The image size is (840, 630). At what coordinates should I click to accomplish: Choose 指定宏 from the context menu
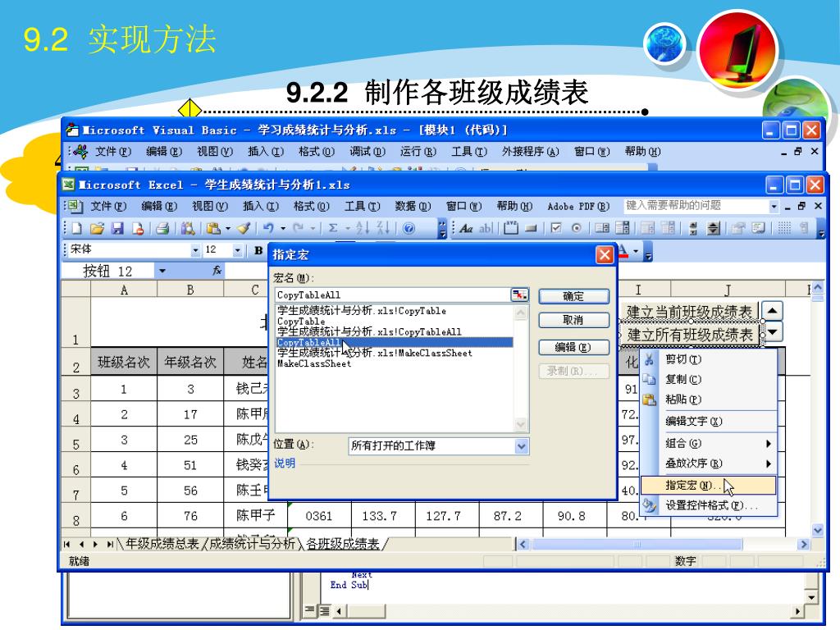tap(708, 486)
